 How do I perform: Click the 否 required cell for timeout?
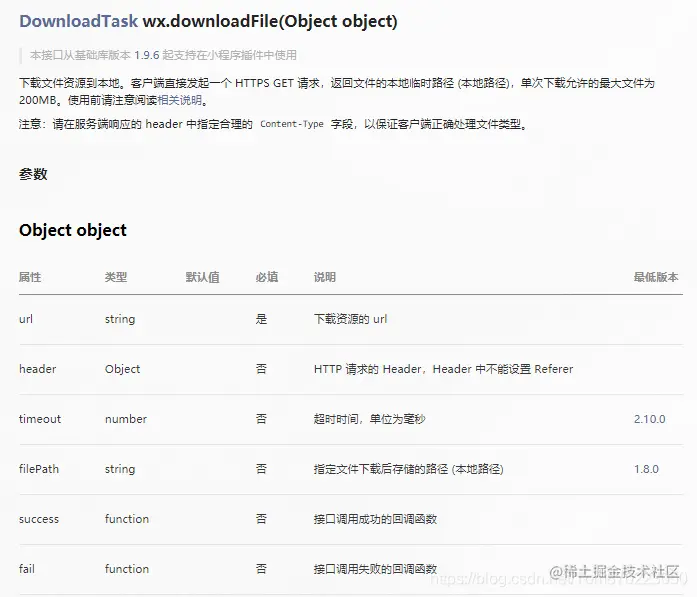tap(261, 419)
